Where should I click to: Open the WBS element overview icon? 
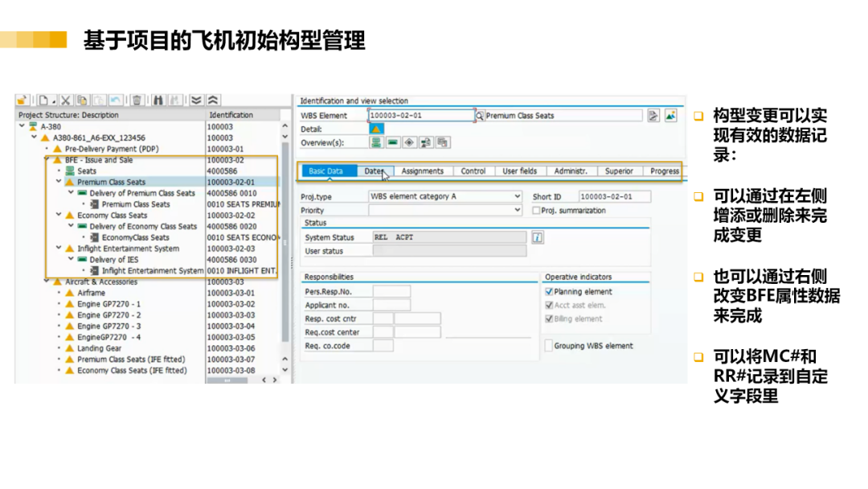pyautogui.click(x=376, y=143)
